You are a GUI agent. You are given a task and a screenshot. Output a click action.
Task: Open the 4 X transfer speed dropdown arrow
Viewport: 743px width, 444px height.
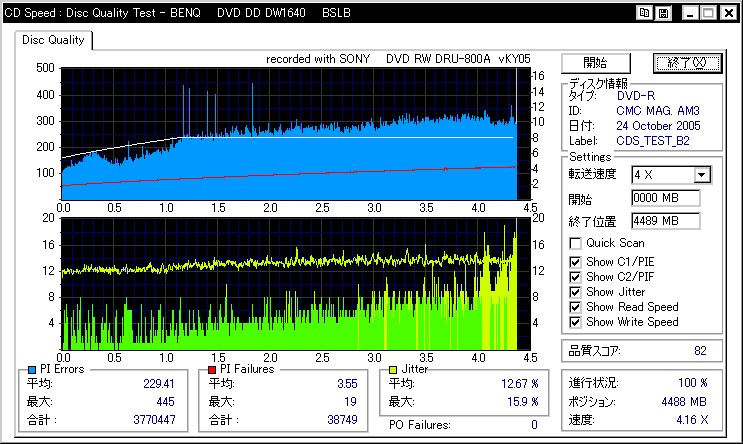pos(702,175)
